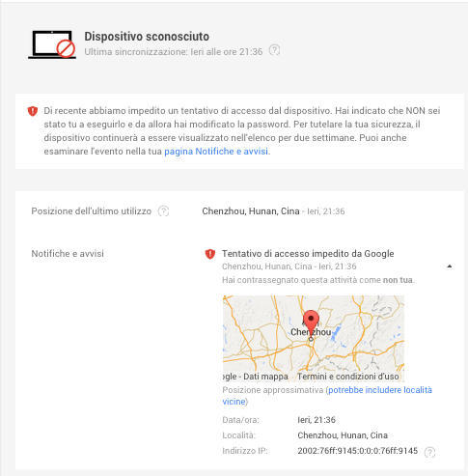
Task: Click red shield next to Tentativo di accesso
Action: [x=210, y=254]
